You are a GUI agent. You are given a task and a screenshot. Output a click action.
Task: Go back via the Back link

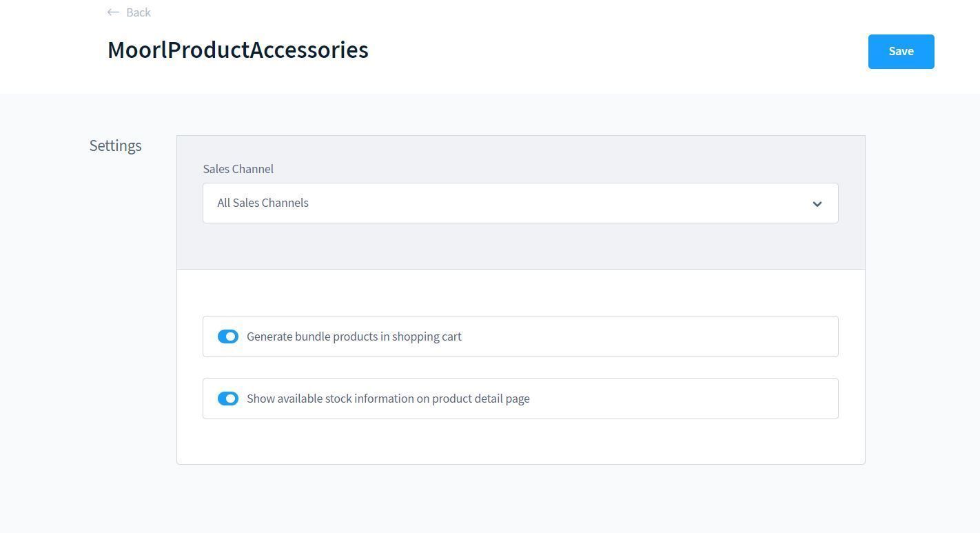point(138,12)
